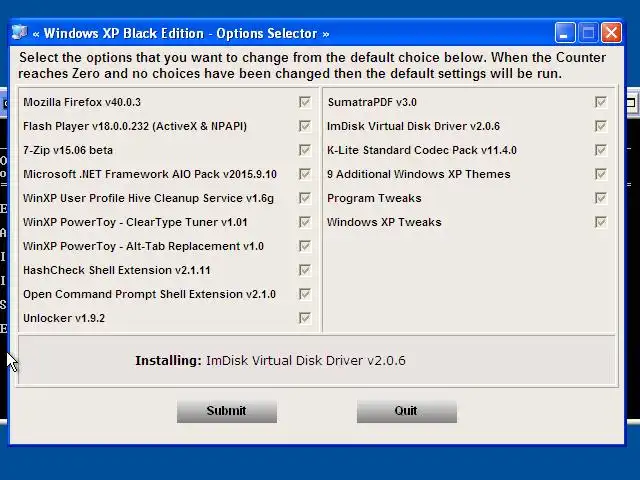Toggle the 7-Zip v15.06 beta checkbox
This screenshot has width=640, height=480.
point(304,150)
